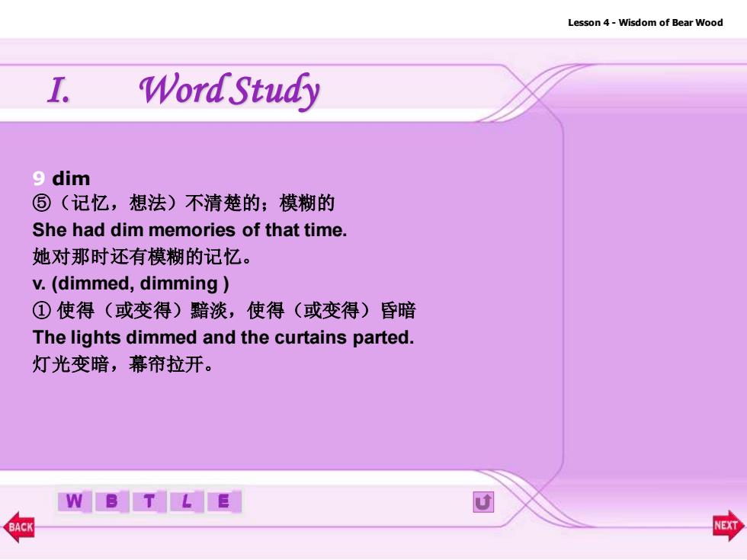Click 'The lights dimmed and the curtains parted.'
Image resolution: width=747 pixels, height=560 pixels.
pos(223,338)
